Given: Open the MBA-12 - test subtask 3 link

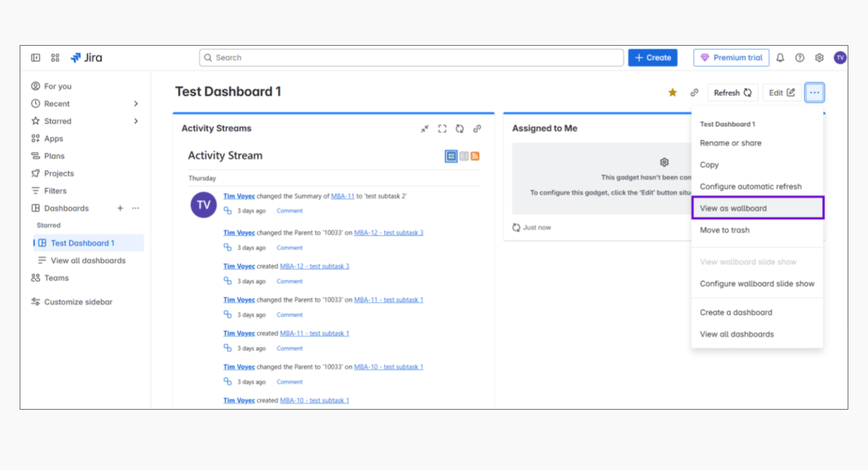Looking at the screenshot, I should (388, 232).
